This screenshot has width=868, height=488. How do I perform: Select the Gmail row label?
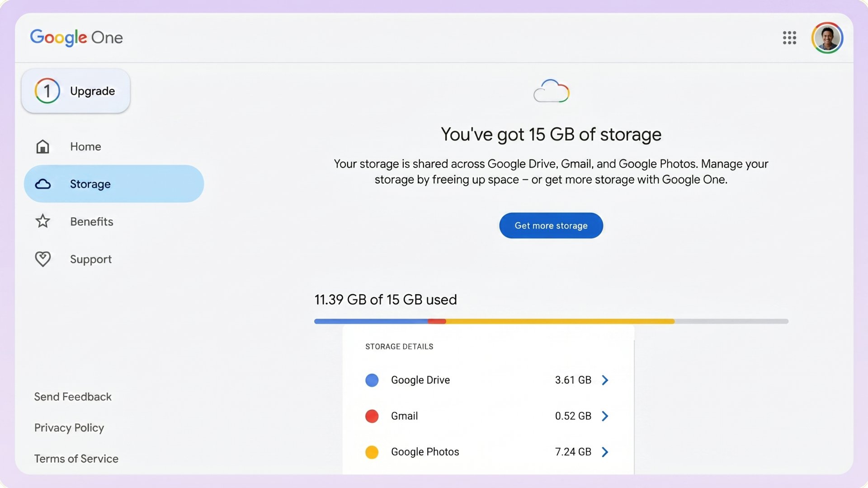(404, 416)
